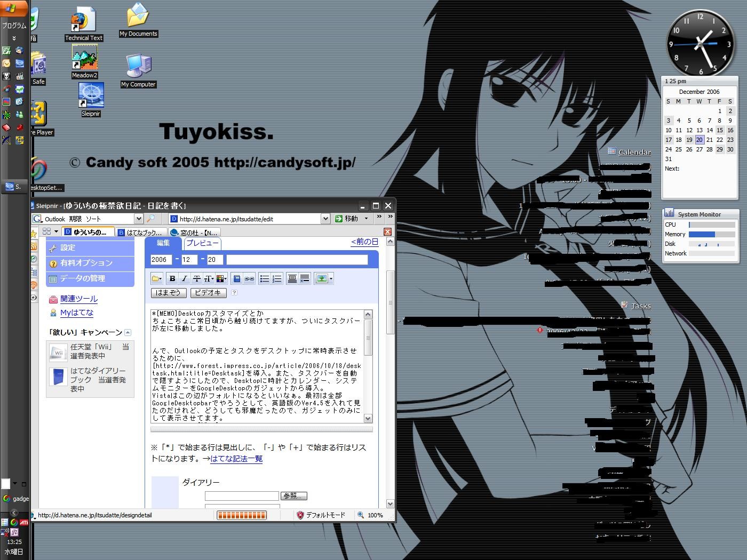Click the blue book icon in editor toolbar
The width and height of the screenshot is (747, 560).
tap(237, 278)
